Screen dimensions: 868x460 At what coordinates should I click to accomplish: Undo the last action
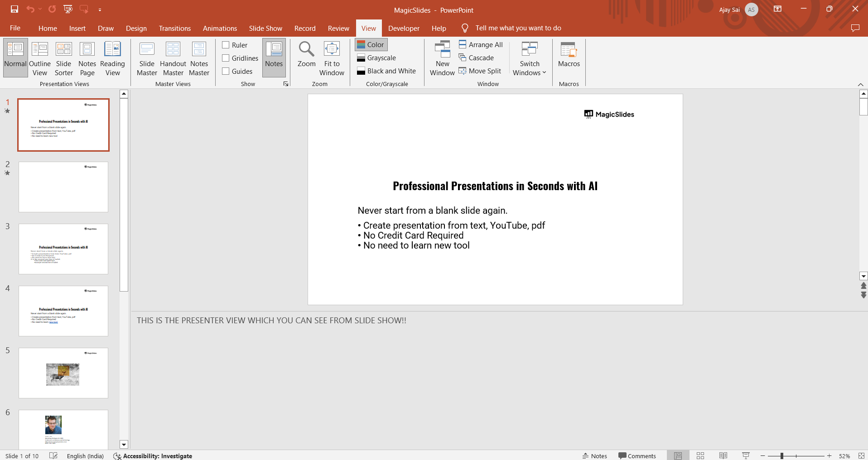coord(30,9)
